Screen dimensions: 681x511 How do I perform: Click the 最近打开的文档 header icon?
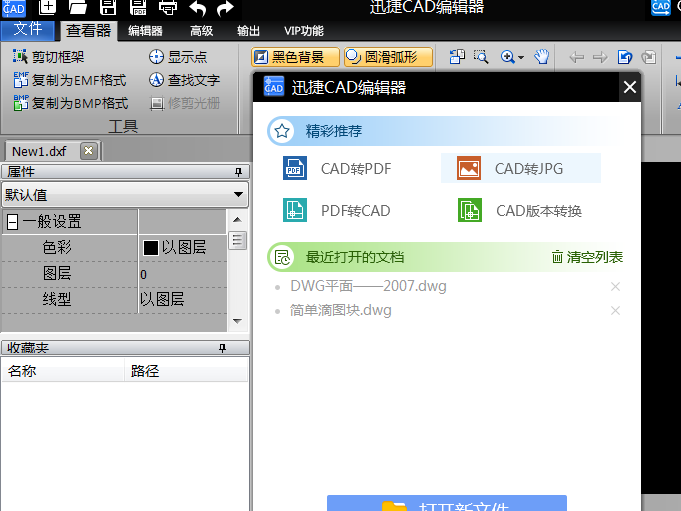[282, 257]
